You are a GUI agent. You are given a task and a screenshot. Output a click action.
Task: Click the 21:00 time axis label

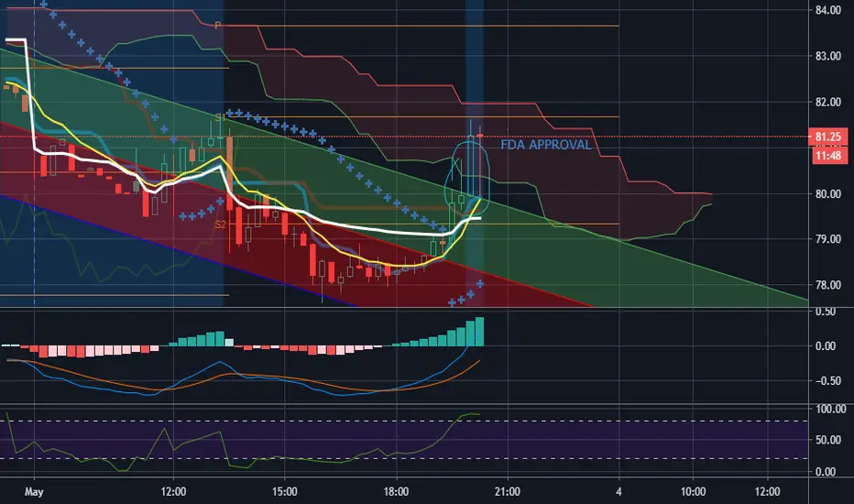(x=507, y=492)
